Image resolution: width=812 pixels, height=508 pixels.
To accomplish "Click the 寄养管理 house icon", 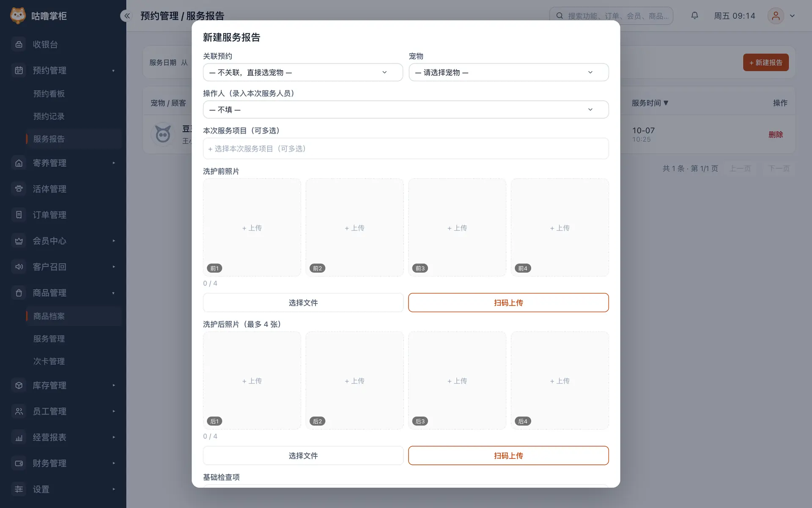I will 19,163.
